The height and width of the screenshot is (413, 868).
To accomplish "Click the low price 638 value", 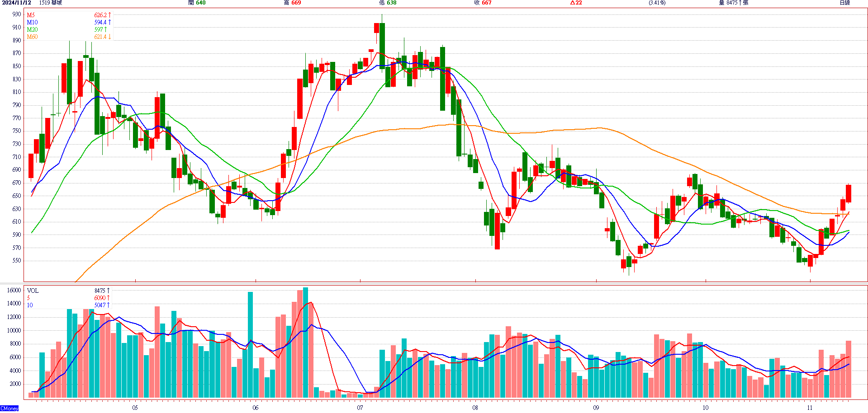I will click(391, 3).
